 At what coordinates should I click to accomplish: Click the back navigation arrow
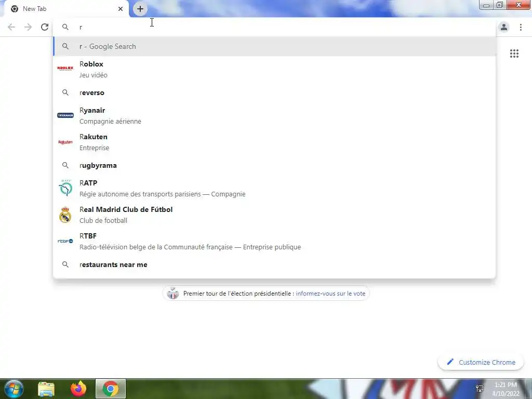point(11,27)
